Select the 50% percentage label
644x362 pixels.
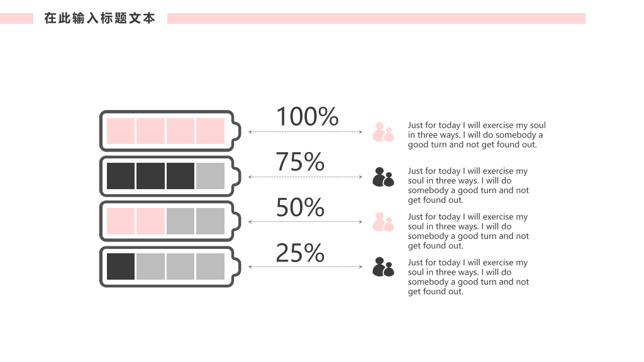[x=300, y=207]
